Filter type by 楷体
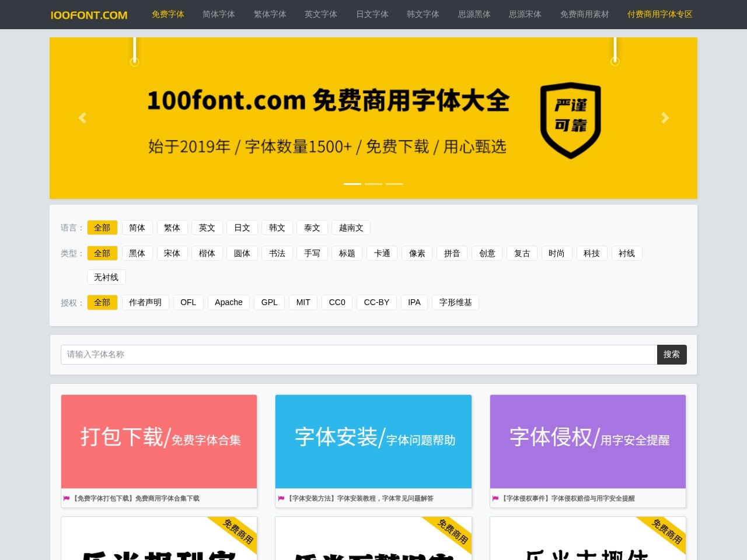Viewport: 747px width, 560px height. 207,253
